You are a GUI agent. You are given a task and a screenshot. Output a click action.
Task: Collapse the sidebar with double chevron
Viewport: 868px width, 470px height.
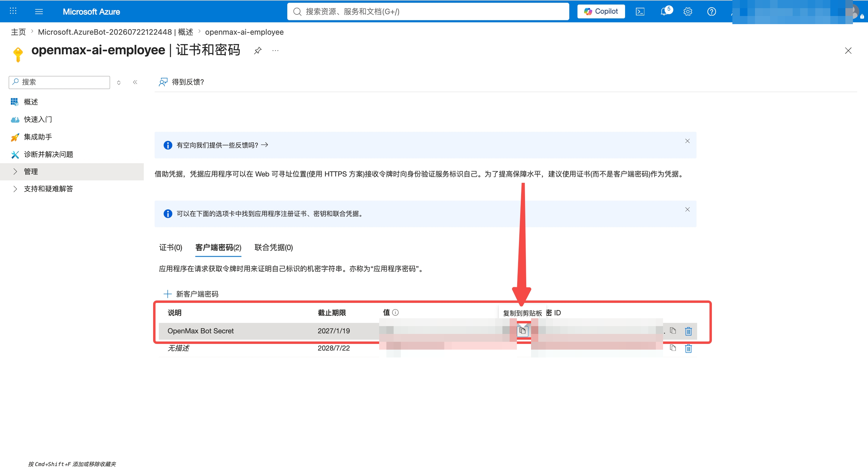135,82
